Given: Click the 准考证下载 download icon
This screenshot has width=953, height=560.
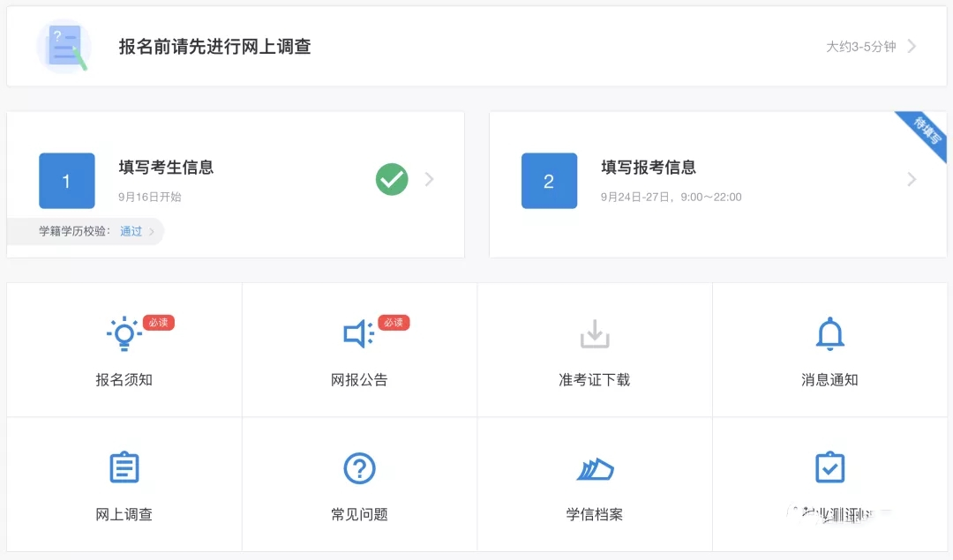Looking at the screenshot, I should click(595, 333).
